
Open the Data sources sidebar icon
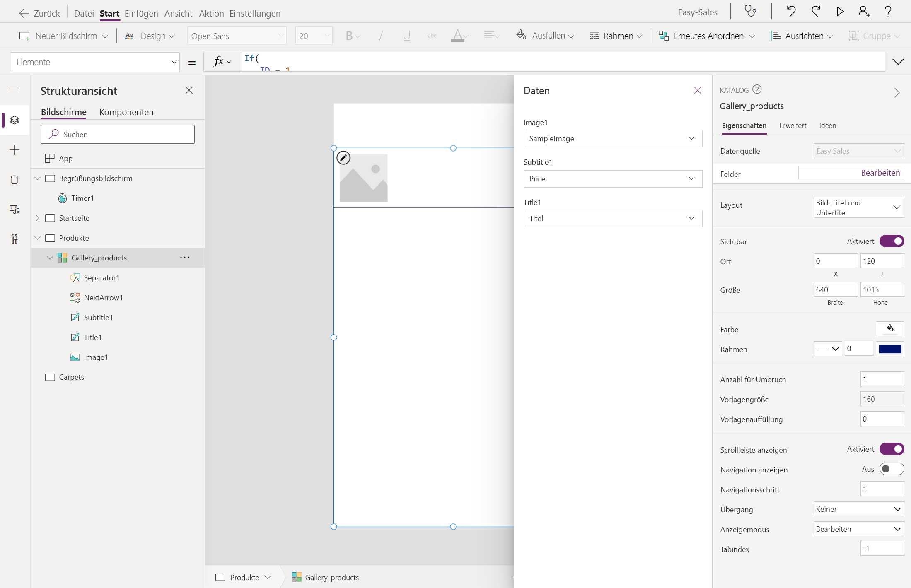[14, 180]
